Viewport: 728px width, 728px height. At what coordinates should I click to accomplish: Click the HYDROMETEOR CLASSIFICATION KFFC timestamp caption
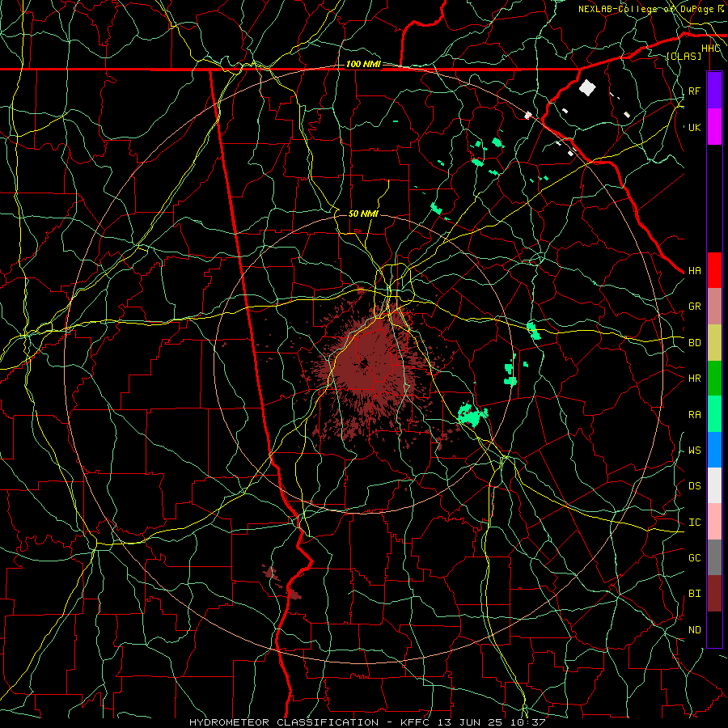pyautogui.click(x=367, y=722)
